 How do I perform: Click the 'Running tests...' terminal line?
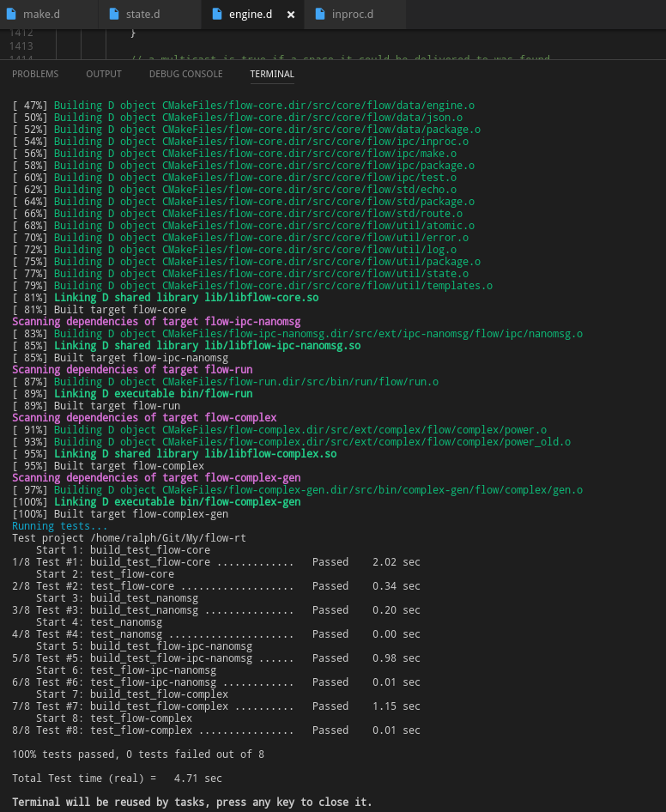59,526
